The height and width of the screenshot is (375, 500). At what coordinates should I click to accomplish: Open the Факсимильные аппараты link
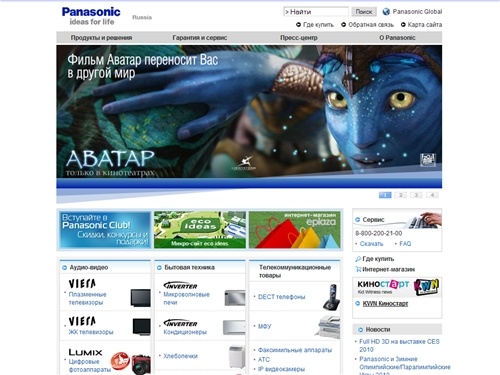point(295,350)
